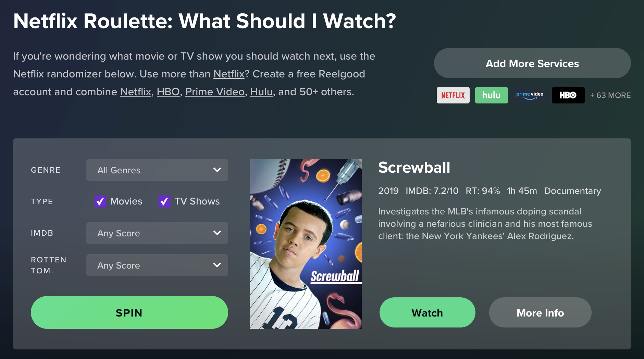Click Add More Services button

[532, 63]
